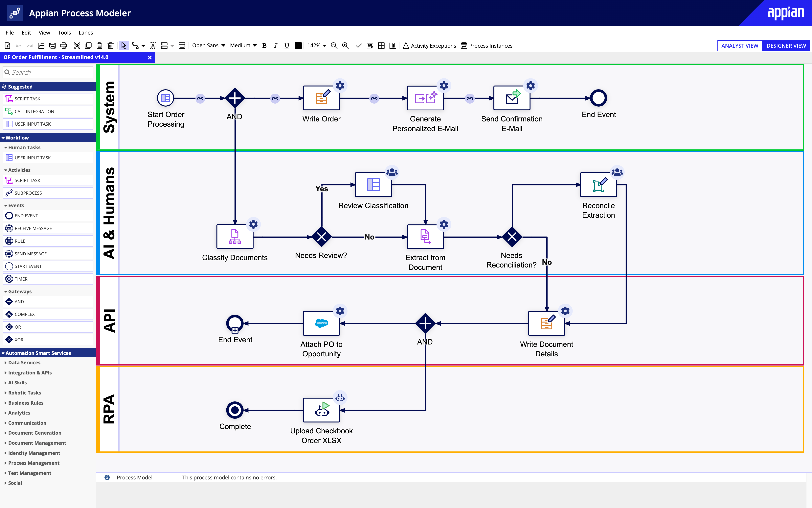Open the Medium font size dropdown
812x508 pixels.
tap(243, 45)
